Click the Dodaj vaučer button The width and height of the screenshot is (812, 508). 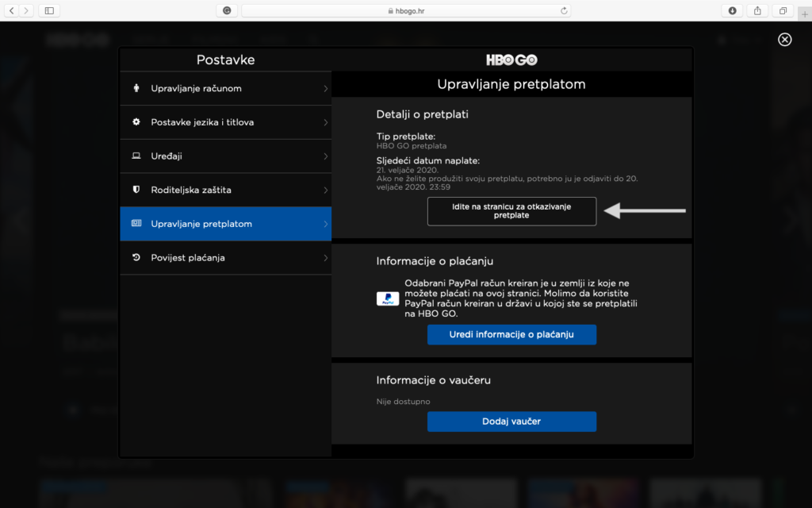511,421
